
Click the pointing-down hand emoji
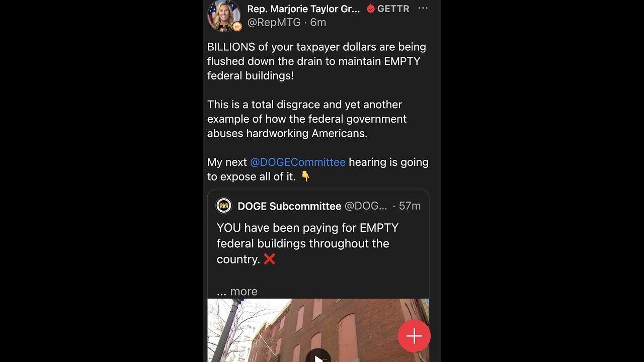(305, 176)
